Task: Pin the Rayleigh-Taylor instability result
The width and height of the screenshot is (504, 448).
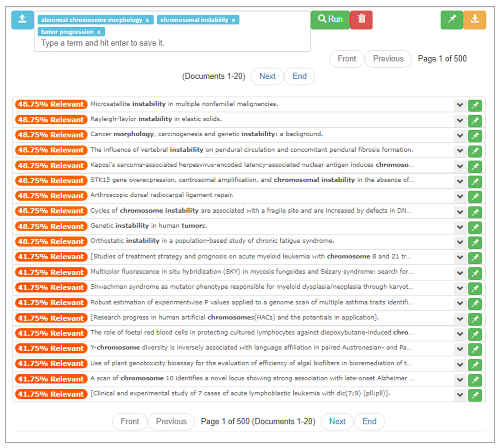Action: (x=475, y=121)
